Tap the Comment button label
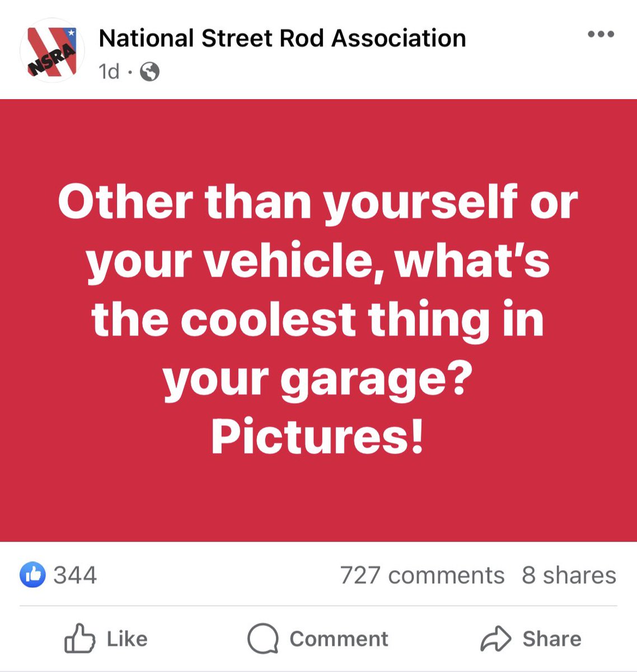Screen dimensions: 637x672 [x=339, y=639]
